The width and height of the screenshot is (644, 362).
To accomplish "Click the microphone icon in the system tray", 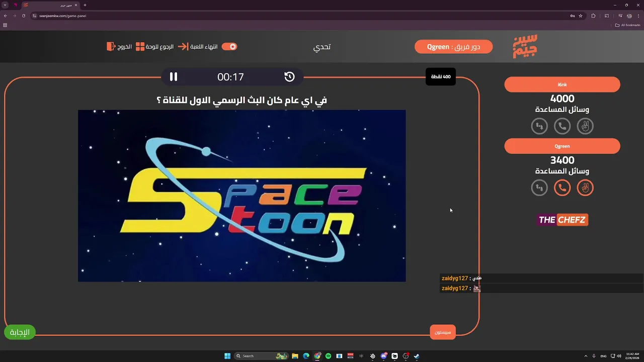I will [x=594, y=356].
